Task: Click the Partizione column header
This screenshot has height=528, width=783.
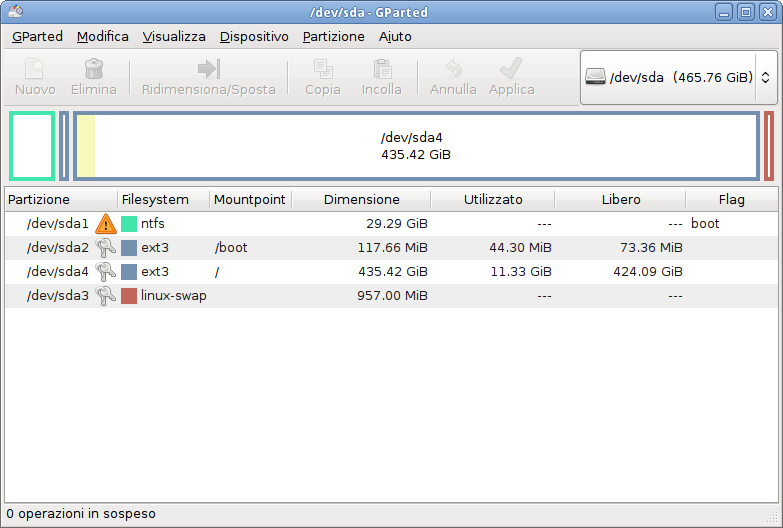Action: [61, 199]
